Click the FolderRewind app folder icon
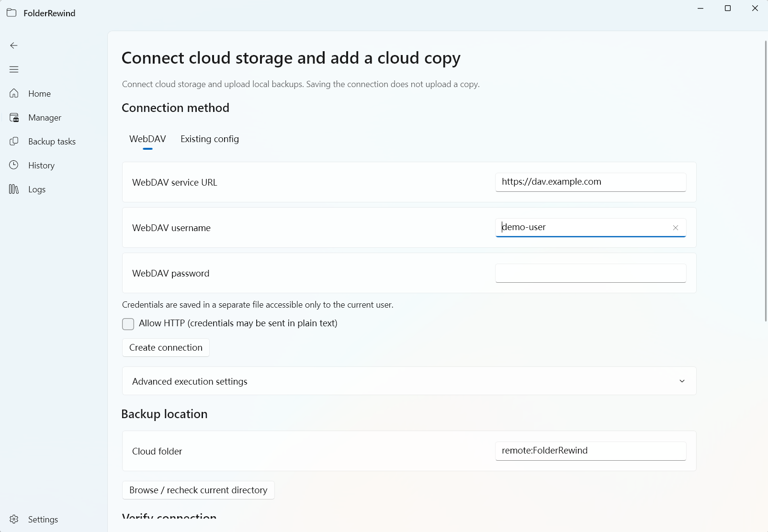768x532 pixels. click(11, 13)
